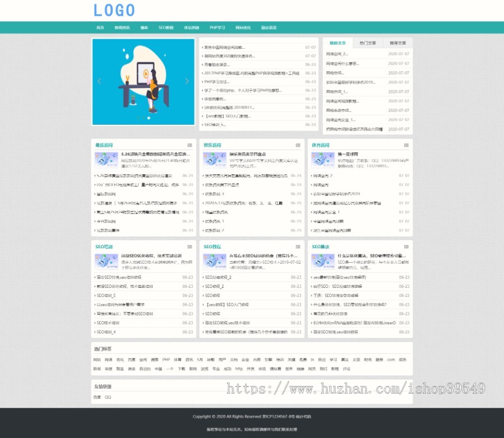Open the list icon in 娱乐新闻 panel
504x438 pixels.
pyautogui.click(x=298, y=145)
